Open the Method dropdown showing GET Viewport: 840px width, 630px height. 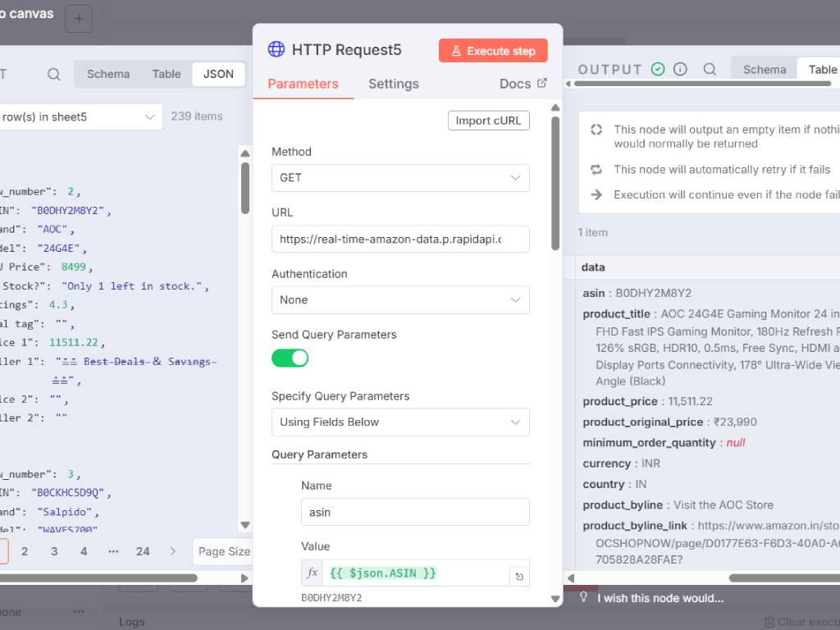click(x=400, y=178)
